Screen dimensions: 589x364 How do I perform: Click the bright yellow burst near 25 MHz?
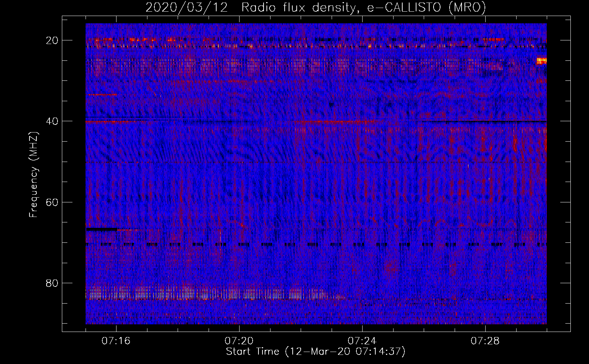pos(541,60)
